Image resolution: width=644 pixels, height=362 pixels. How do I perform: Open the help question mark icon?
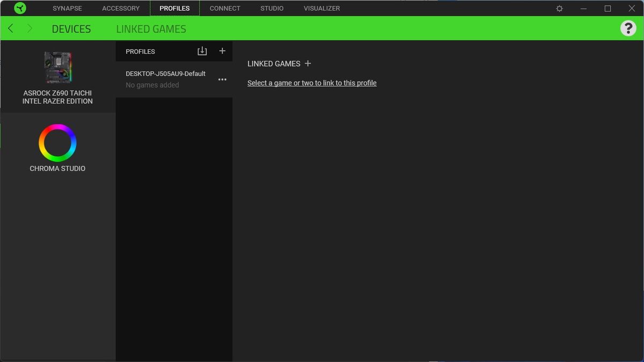(628, 28)
